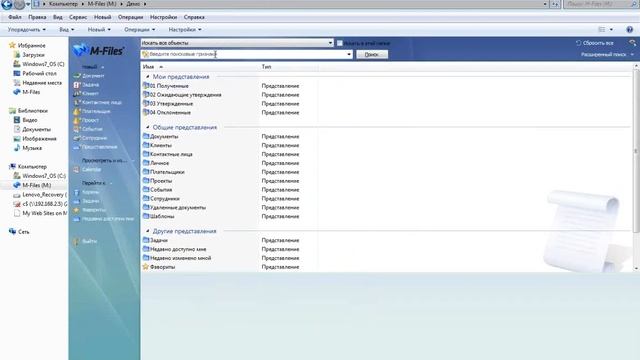Open the Сервис menu
This screenshot has height=360, width=640.
78,17
